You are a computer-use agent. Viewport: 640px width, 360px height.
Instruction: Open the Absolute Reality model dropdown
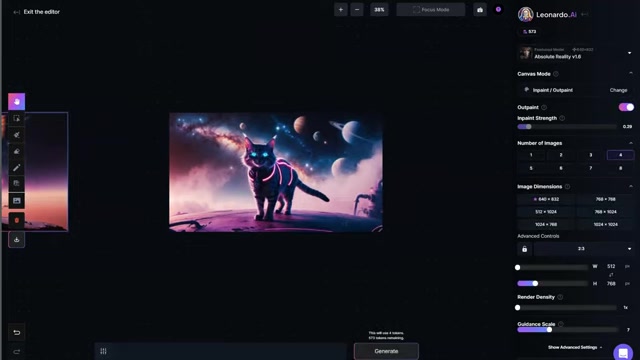[629, 53]
